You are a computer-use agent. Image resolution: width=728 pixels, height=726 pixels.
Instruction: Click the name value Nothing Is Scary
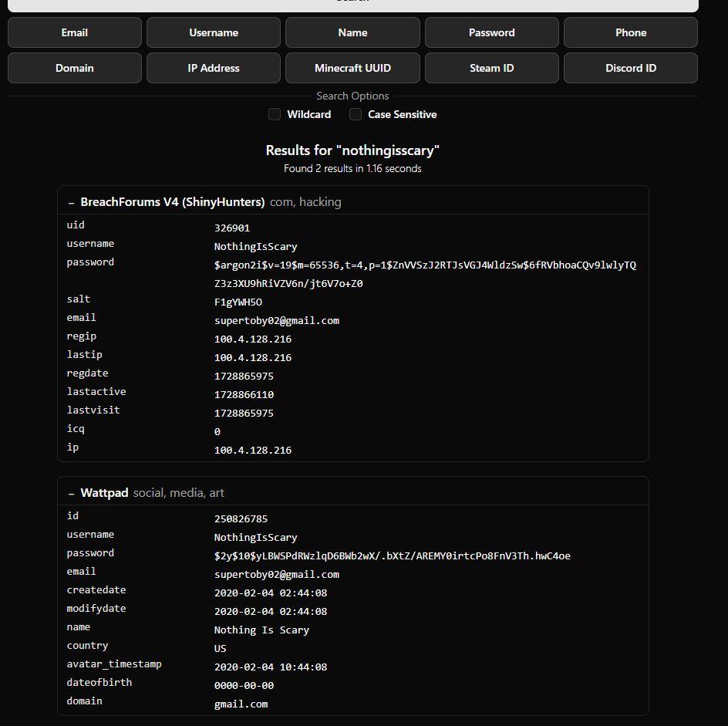tap(262, 630)
